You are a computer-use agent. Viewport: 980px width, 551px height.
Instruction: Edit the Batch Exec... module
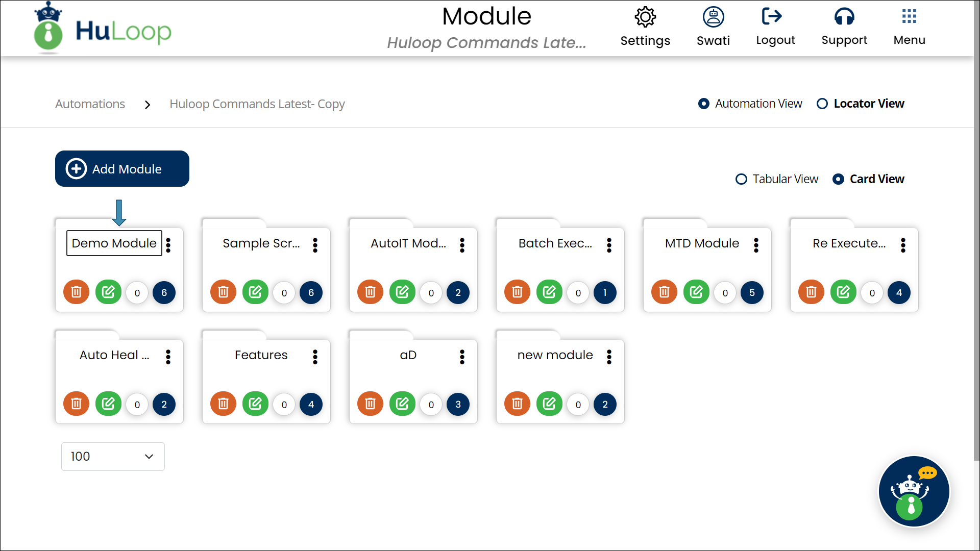click(549, 292)
